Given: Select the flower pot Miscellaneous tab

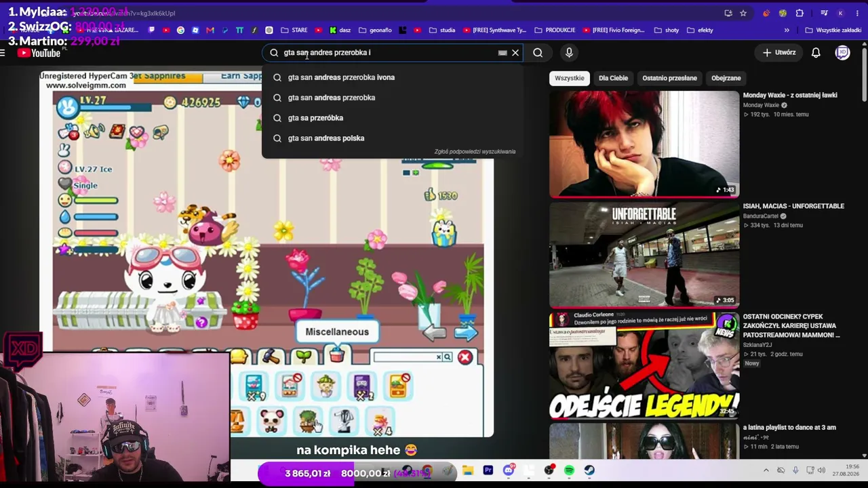Looking at the screenshot, I should point(336,355).
